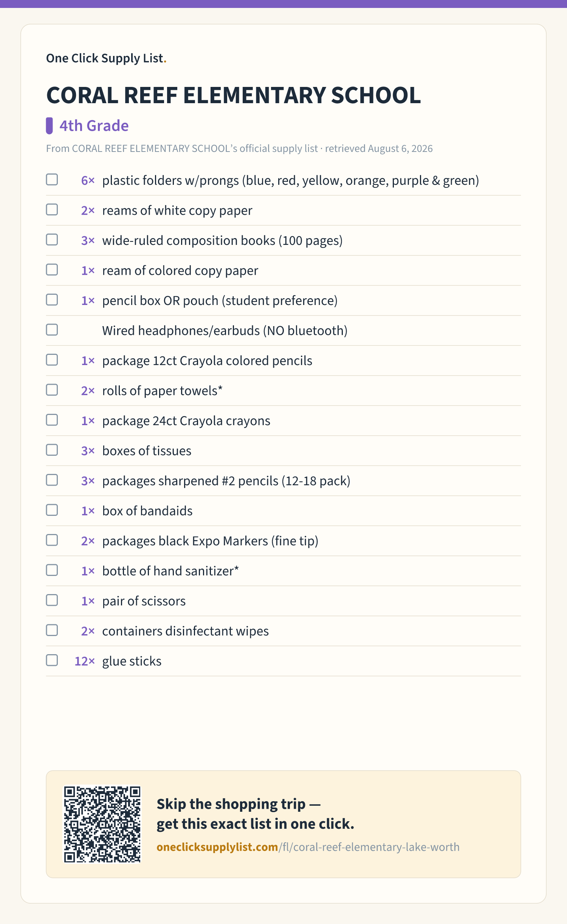567x924 pixels.
Task: Open the oneclicksupplylist.com coral-reef link
Action: pyautogui.click(x=308, y=847)
